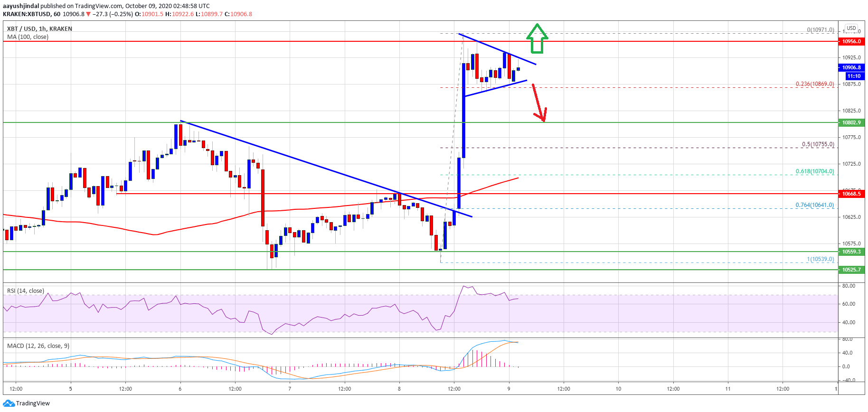Click the 10875.0 price axis value
The width and height of the screenshot is (868, 412).
pyautogui.click(x=852, y=84)
